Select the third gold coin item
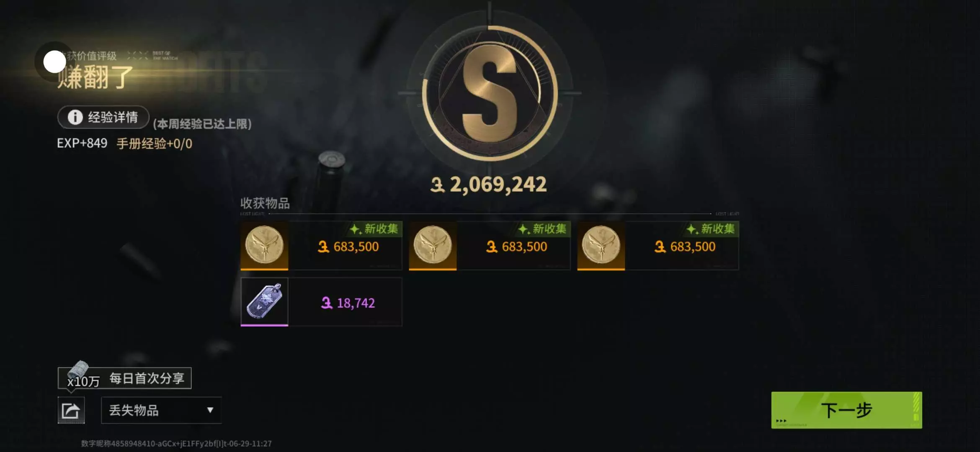The image size is (980, 452). [601, 245]
